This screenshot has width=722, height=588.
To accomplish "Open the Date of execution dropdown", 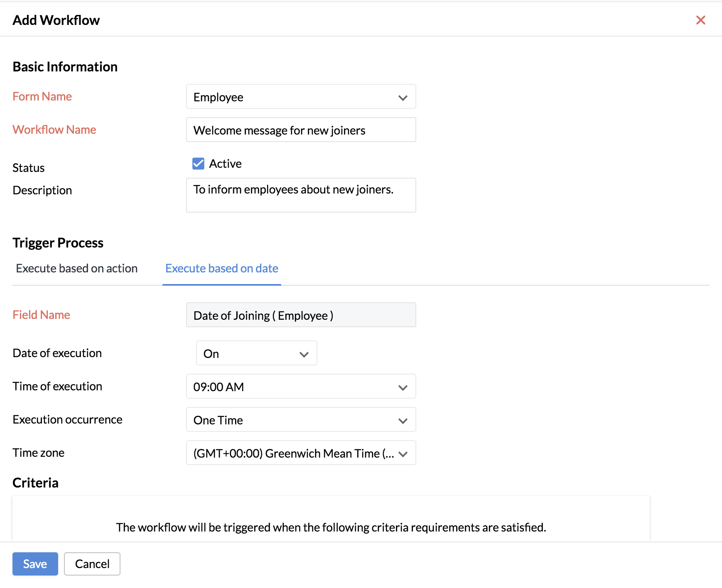I will [256, 353].
